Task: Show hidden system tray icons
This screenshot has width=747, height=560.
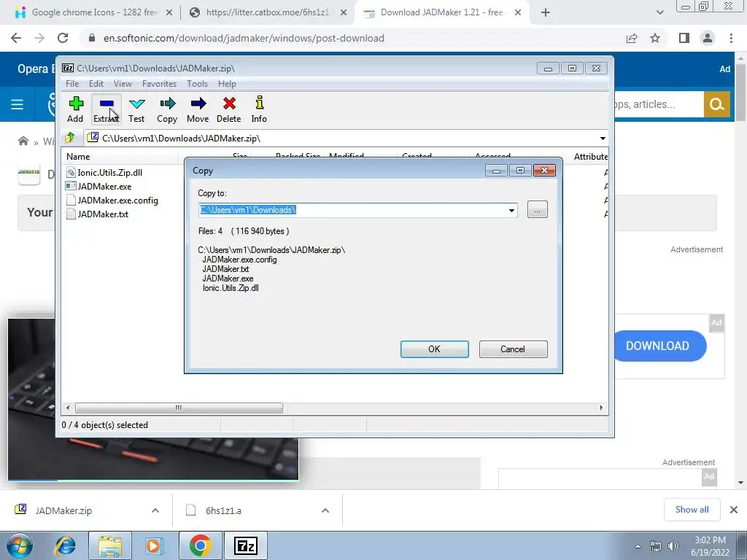Action: tap(638, 546)
